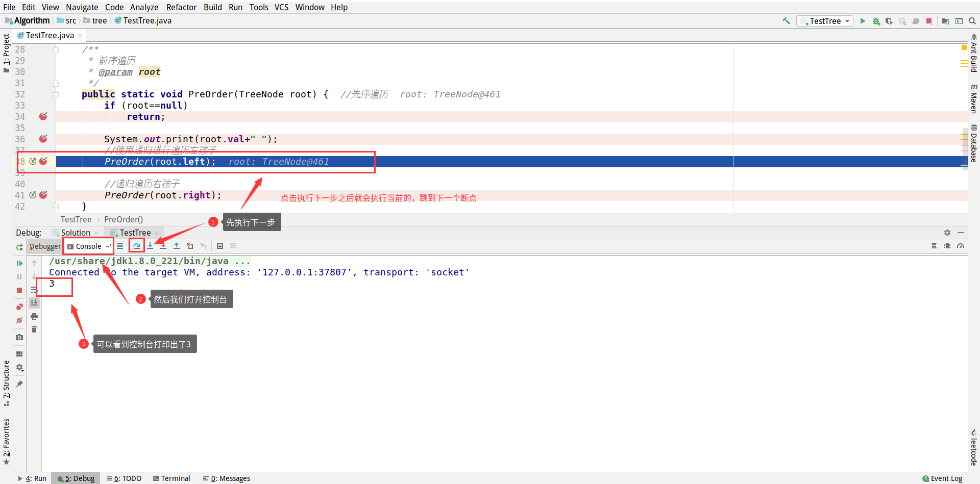980x484 pixels.
Task: Switch to the Debugger tab
Action: click(x=45, y=246)
